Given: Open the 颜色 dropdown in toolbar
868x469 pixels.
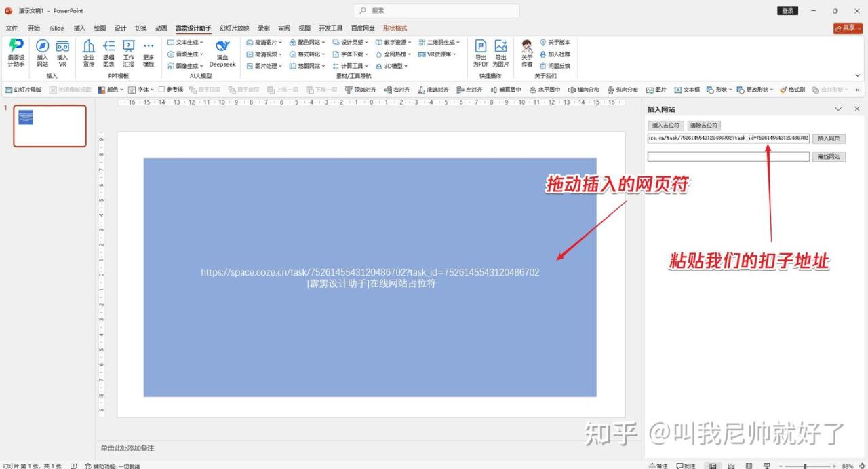Looking at the screenshot, I should (111, 90).
